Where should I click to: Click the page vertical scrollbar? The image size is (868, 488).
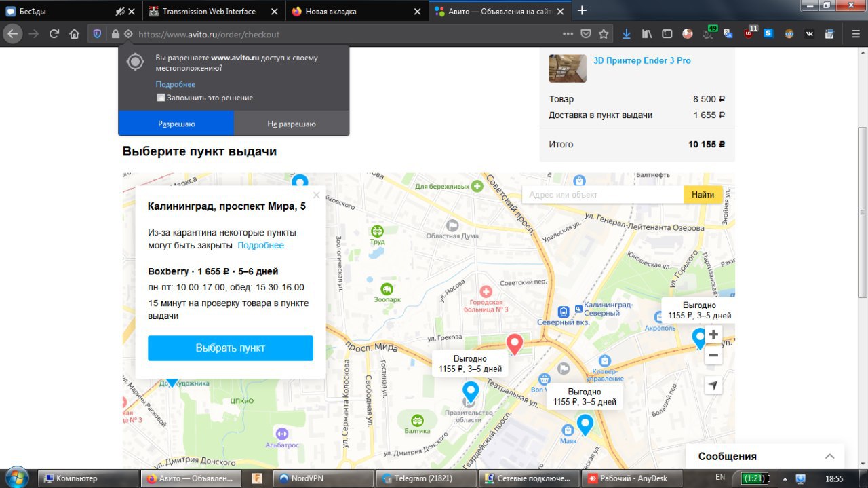(863, 212)
